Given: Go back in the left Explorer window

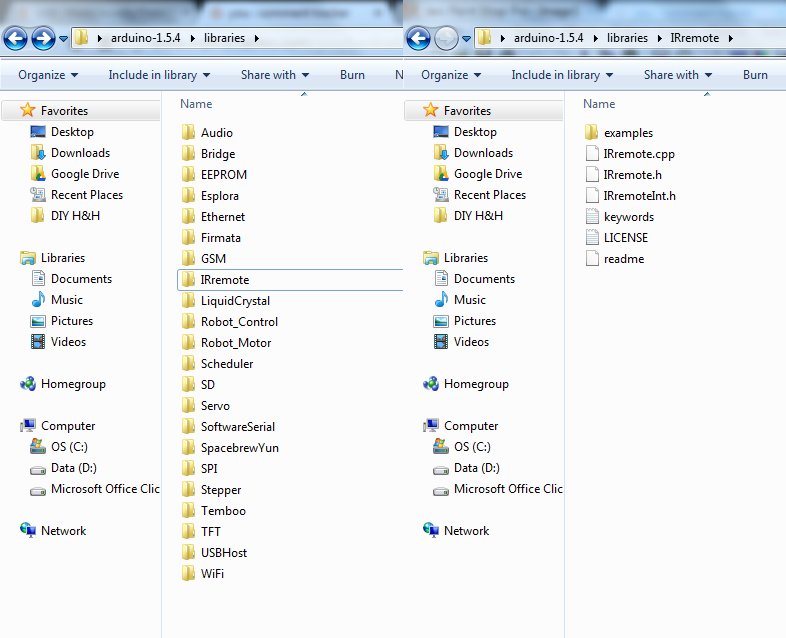Looking at the screenshot, I should click(16, 38).
